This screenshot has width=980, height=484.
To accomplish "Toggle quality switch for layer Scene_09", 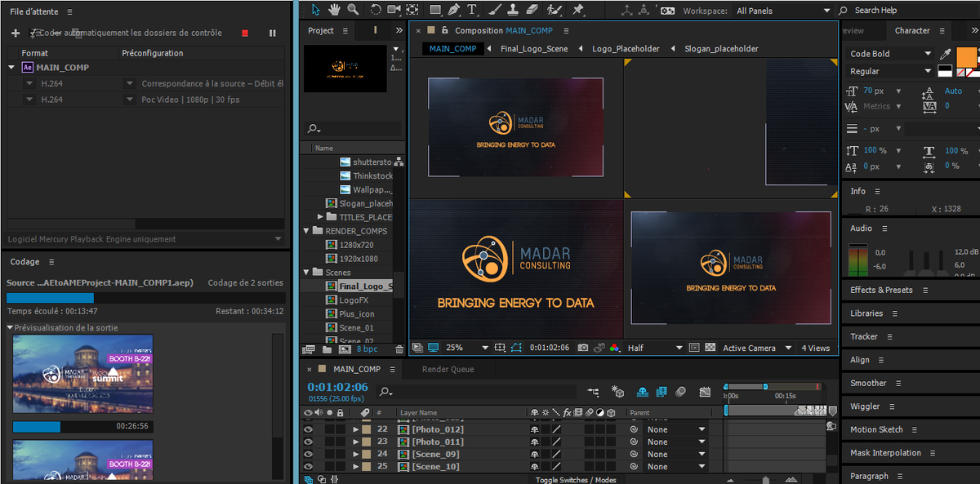I will [556, 454].
